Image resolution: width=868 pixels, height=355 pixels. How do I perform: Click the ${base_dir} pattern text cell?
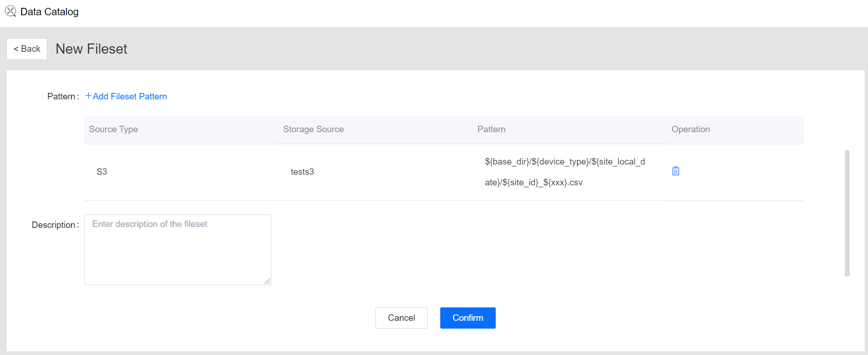[x=565, y=172]
